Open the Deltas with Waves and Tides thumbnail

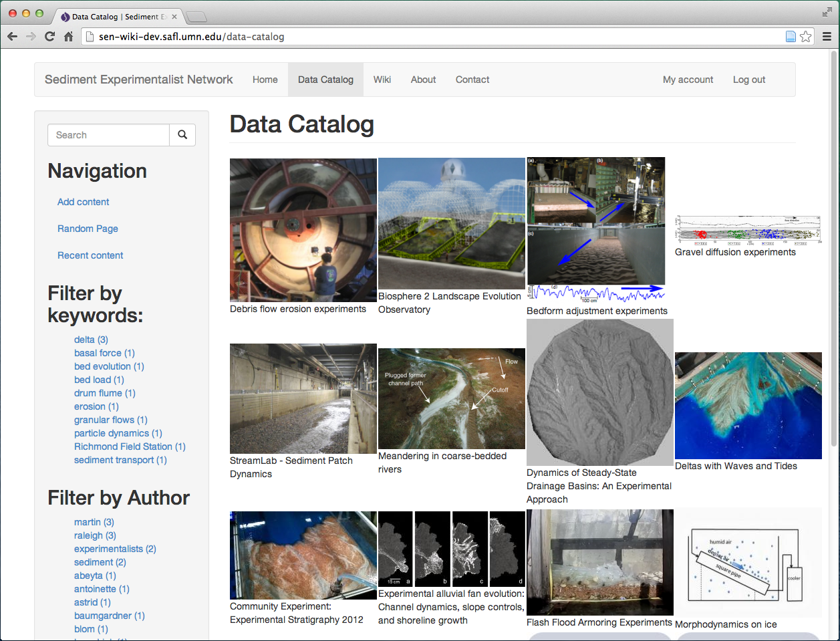pyautogui.click(x=748, y=406)
